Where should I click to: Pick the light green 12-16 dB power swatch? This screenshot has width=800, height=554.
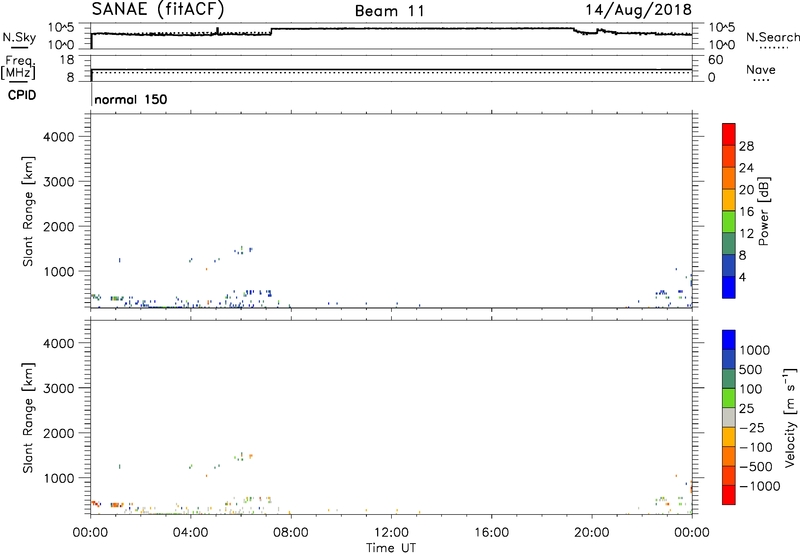click(x=729, y=221)
